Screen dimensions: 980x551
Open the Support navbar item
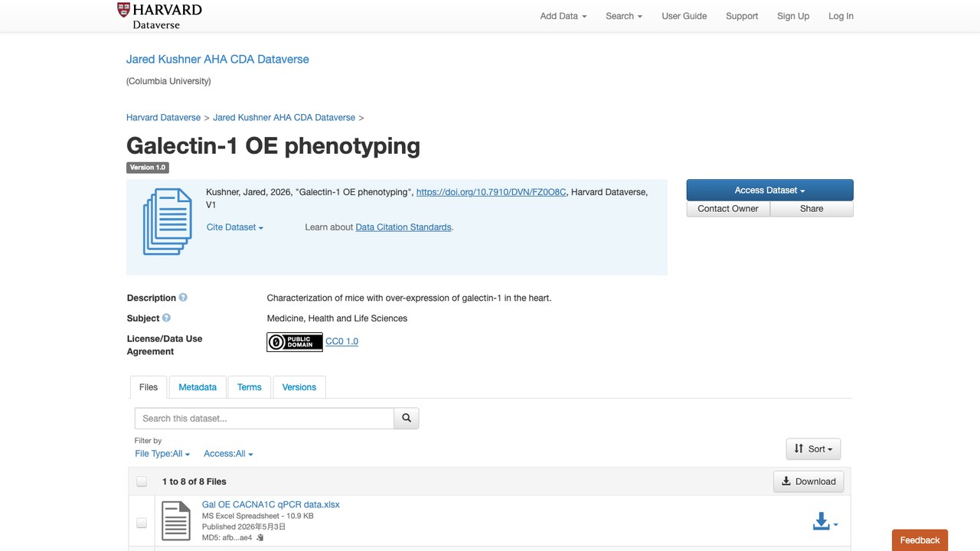click(x=742, y=16)
